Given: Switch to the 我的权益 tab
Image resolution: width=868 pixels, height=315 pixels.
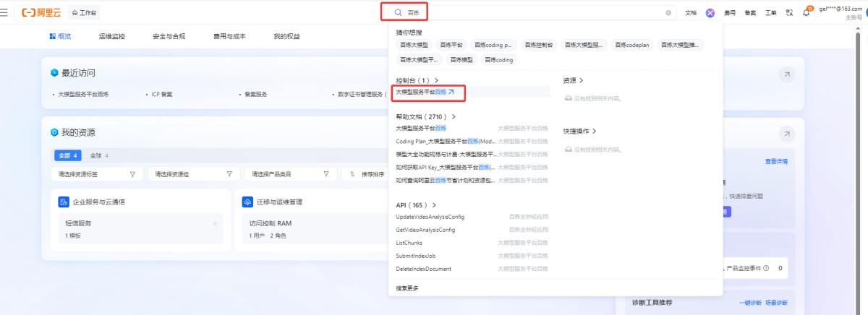Looking at the screenshot, I should point(286,36).
